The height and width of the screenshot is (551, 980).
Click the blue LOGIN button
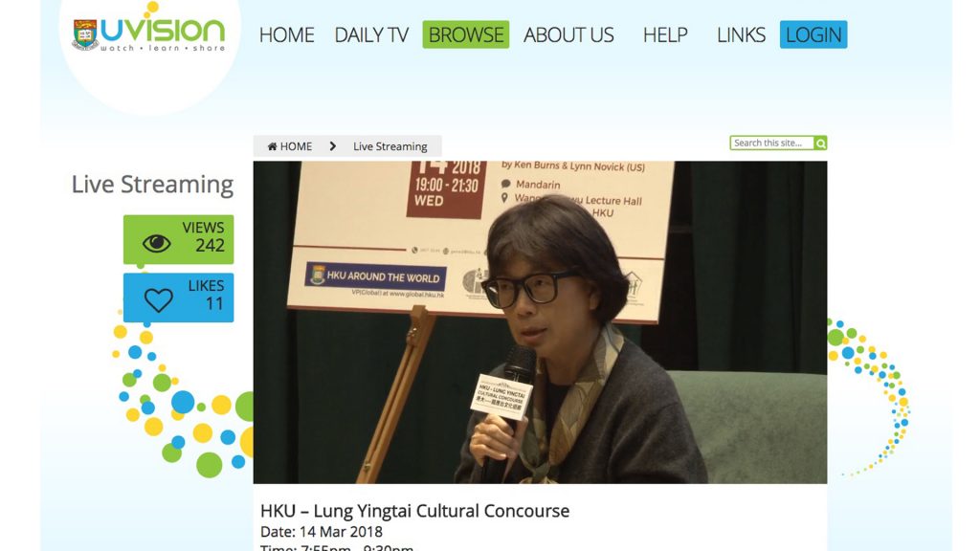(813, 34)
